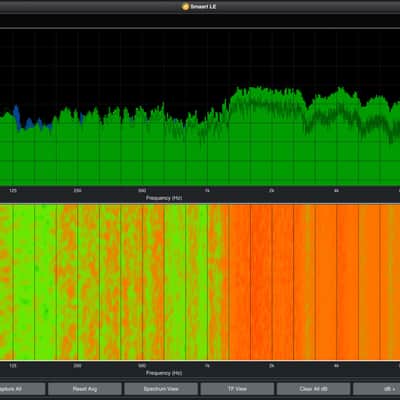Image resolution: width=400 pixels, height=400 pixels.
Task: Click the 1k marker on RTA axis
Action: click(x=207, y=191)
